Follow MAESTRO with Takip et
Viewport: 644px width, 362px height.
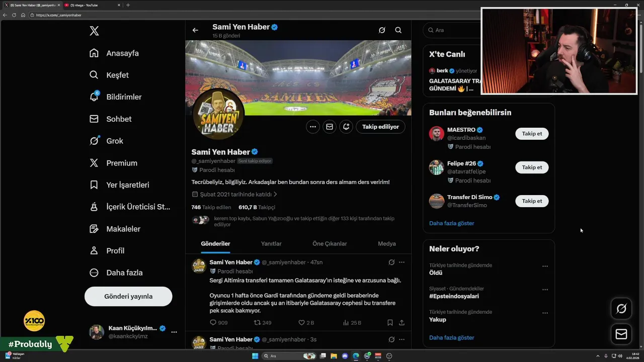(532, 134)
